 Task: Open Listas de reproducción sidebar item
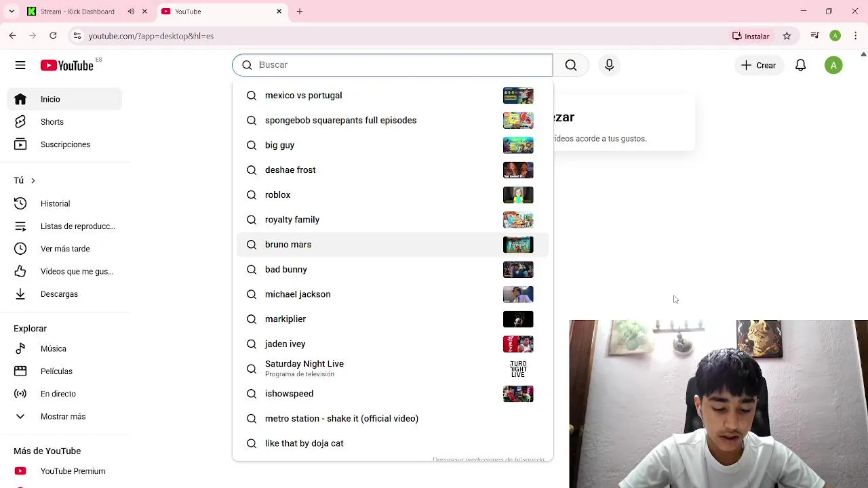coord(65,226)
